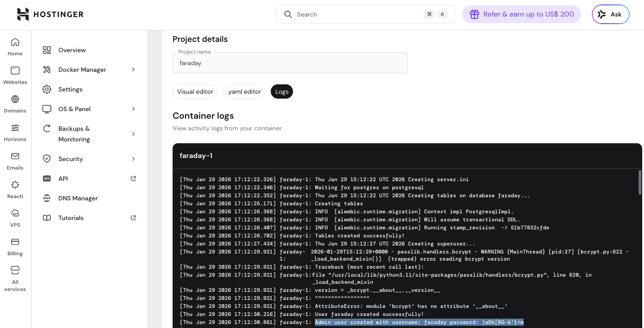The height and width of the screenshot is (328, 644).
Task: Switch to the Visual editor tab
Action: pos(195,91)
